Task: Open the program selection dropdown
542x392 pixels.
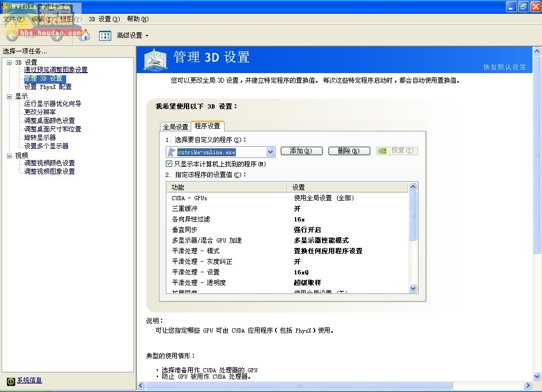Action: pyautogui.click(x=270, y=152)
